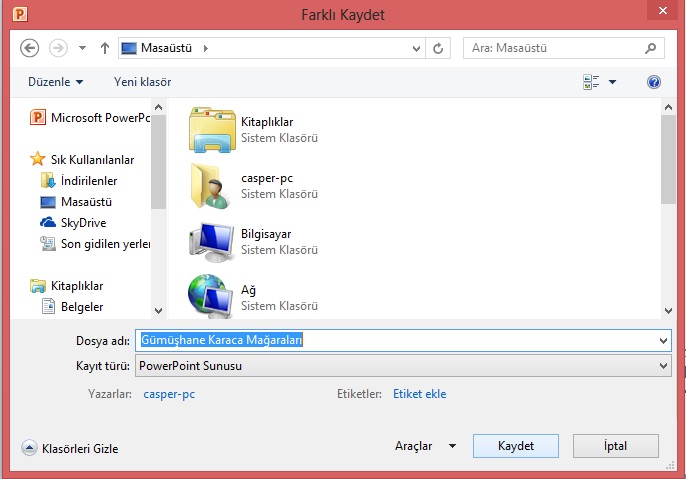Image resolution: width=686 pixels, height=479 pixels.
Task: Click the Kaydet button
Action: point(516,446)
